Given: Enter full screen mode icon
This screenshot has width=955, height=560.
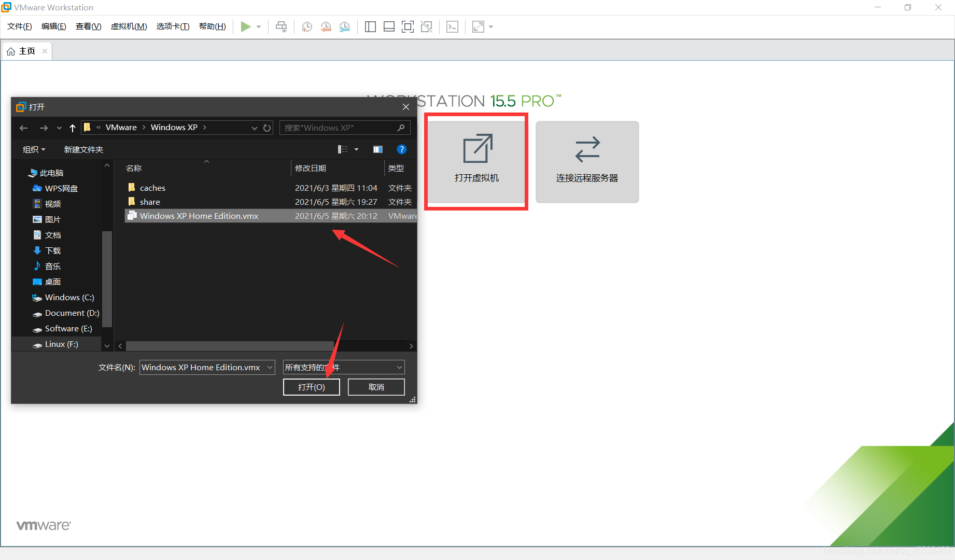Looking at the screenshot, I should pos(408,26).
